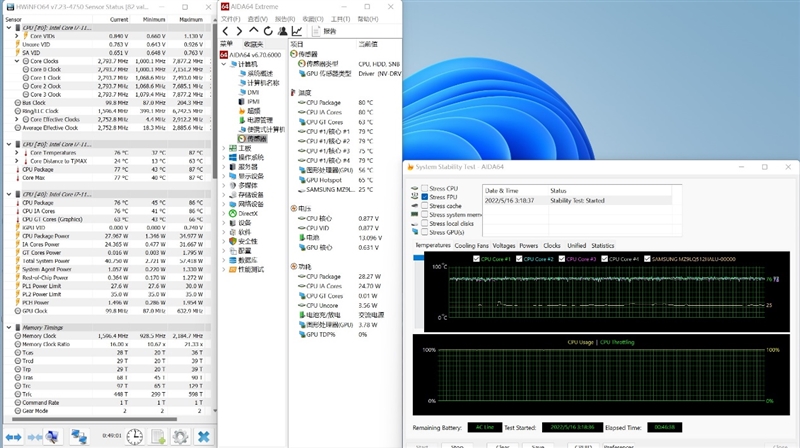This screenshot has height=448, width=800.
Task: Select 传感器 sensor item in AIDA64 tree
Action: tap(253, 139)
